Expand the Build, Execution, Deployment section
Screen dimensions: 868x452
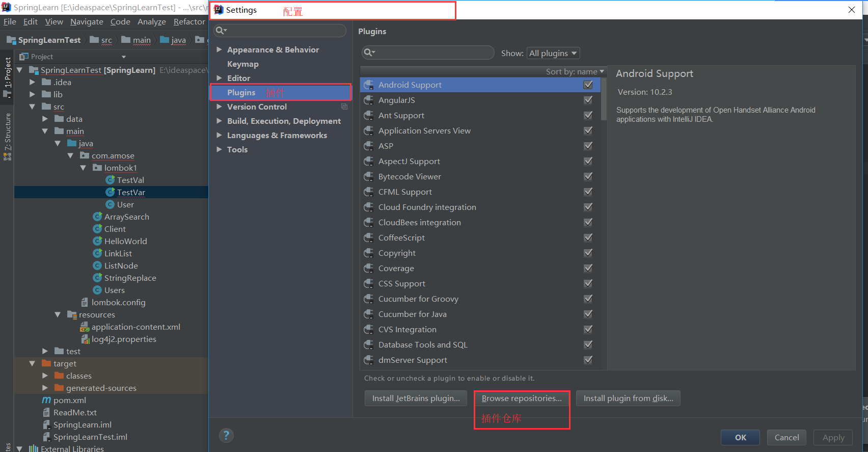click(219, 121)
